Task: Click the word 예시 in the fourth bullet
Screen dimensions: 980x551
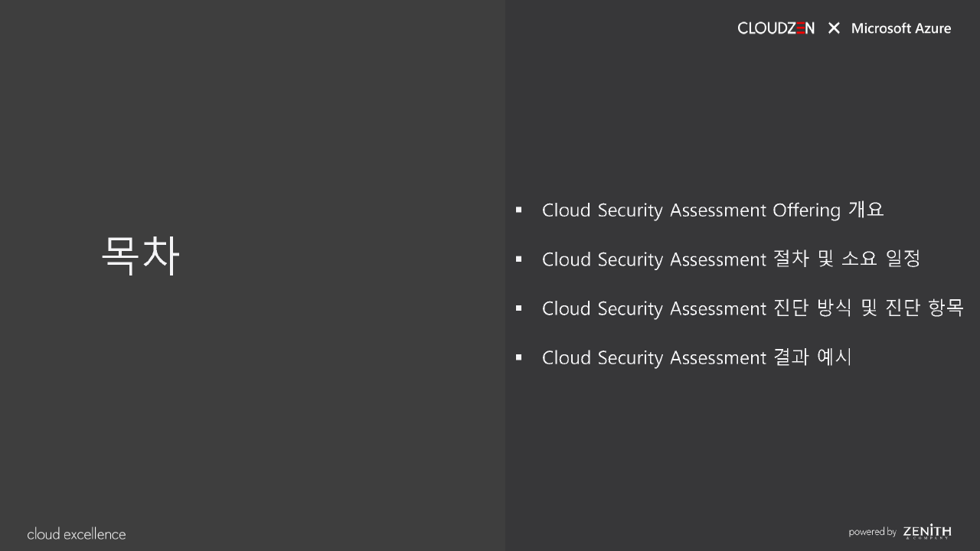Action: [x=835, y=357]
